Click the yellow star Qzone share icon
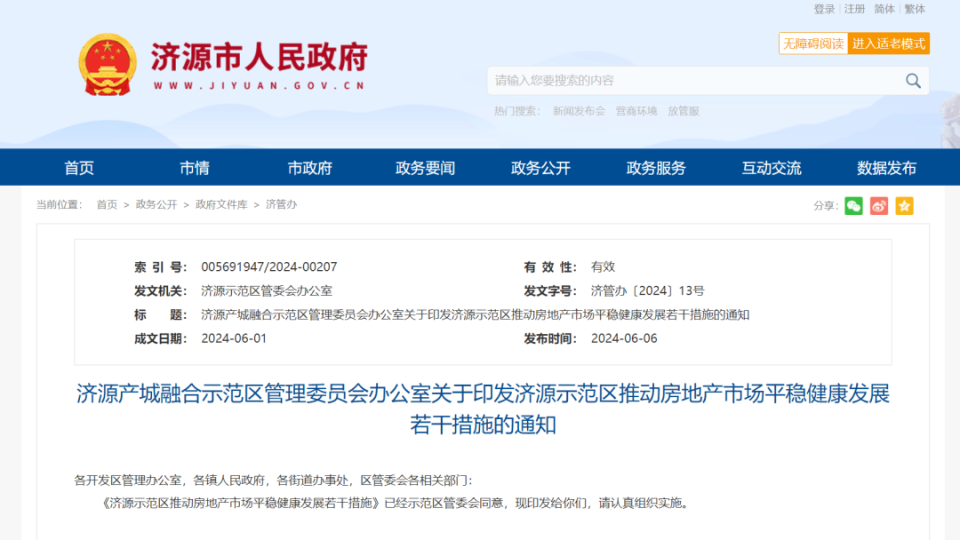The width and height of the screenshot is (960, 540). pos(904,206)
